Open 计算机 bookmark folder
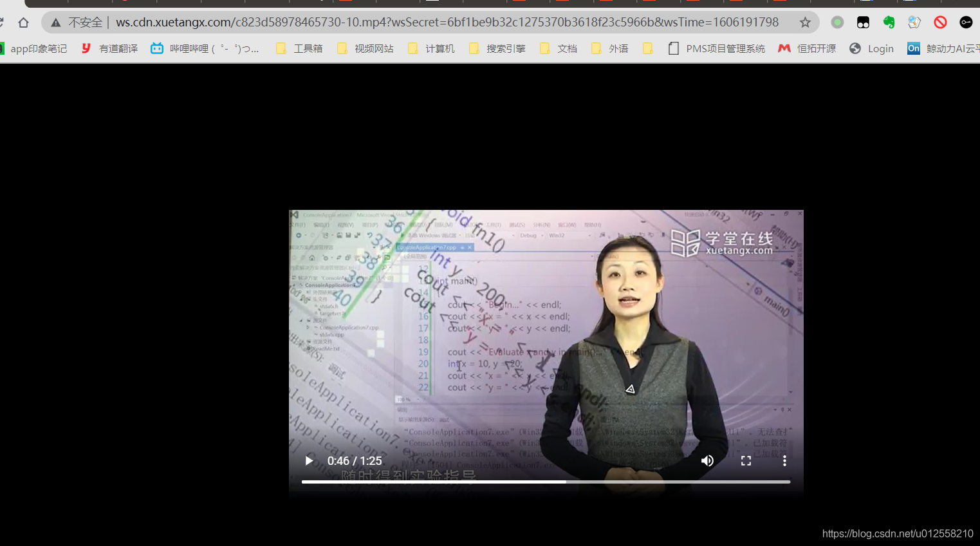This screenshot has width=980, height=546. coord(431,48)
